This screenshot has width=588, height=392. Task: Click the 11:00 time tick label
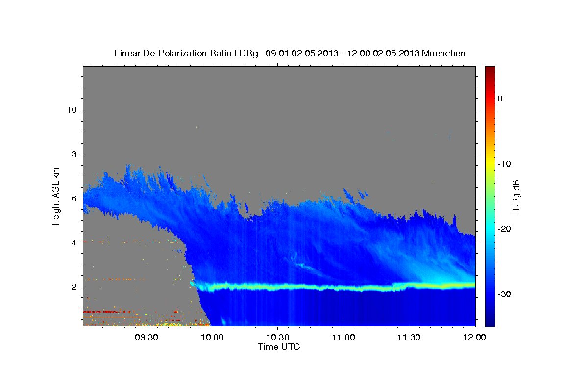point(343,338)
